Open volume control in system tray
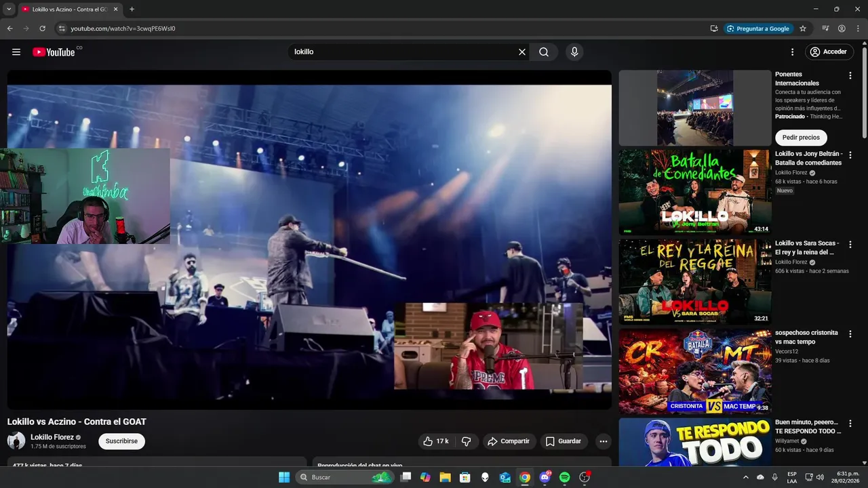Image resolution: width=868 pixels, height=488 pixels. (x=820, y=477)
